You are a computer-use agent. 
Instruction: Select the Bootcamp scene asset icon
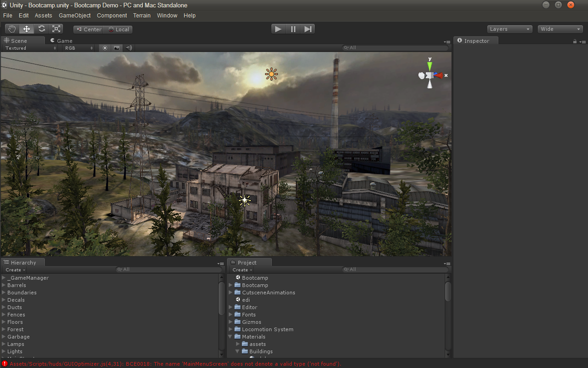tap(238, 277)
